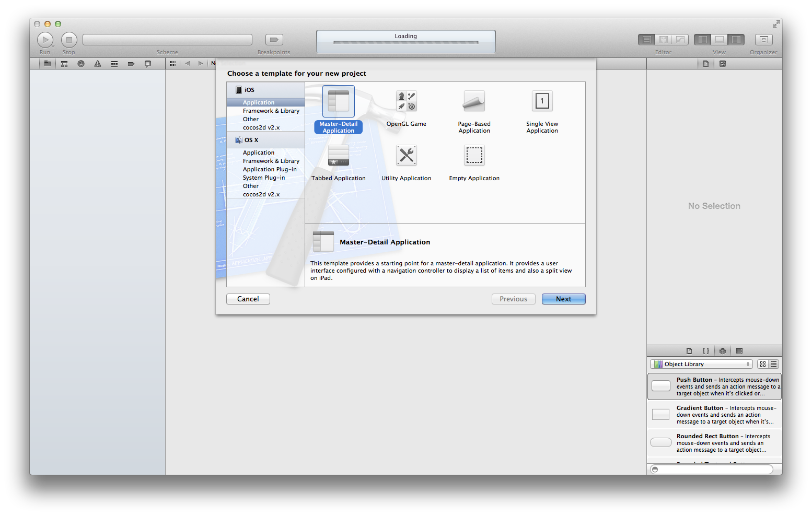Image resolution: width=812 pixels, height=516 pixels.
Task: Open the Search navigator magnifier icon
Action: (x=81, y=64)
